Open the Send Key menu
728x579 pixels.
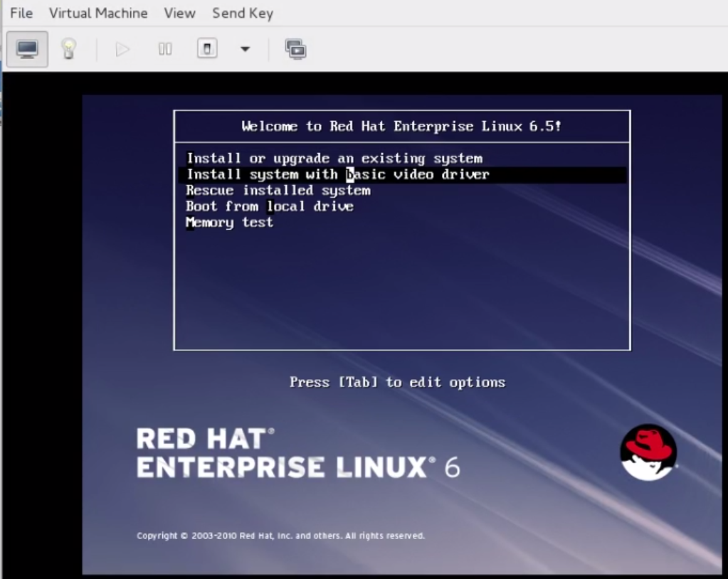click(x=243, y=13)
